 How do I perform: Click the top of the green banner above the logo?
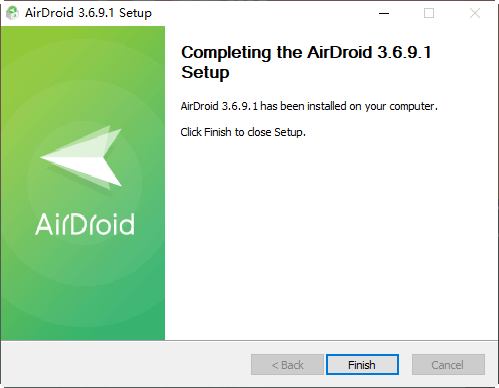pyautogui.click(x=83, y=67)
